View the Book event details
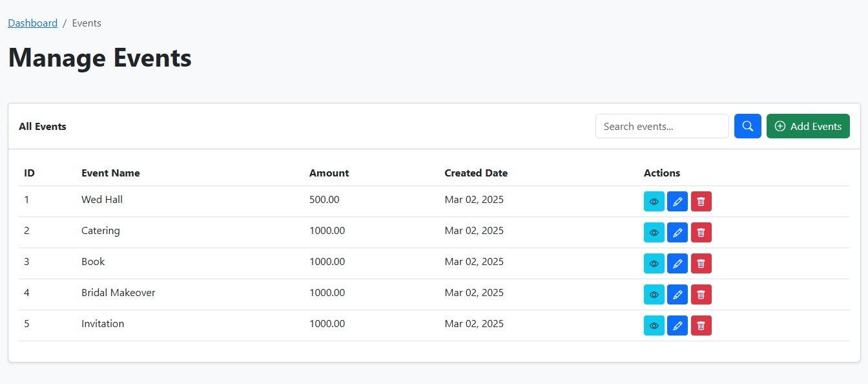This screenshot has width=868, height=384. pos(654,264)
